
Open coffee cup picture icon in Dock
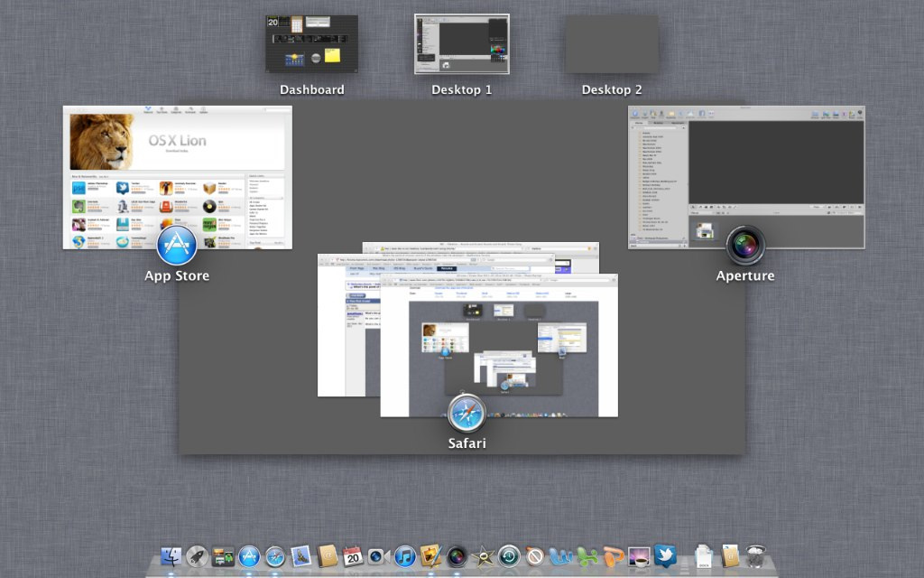(640, 556)
